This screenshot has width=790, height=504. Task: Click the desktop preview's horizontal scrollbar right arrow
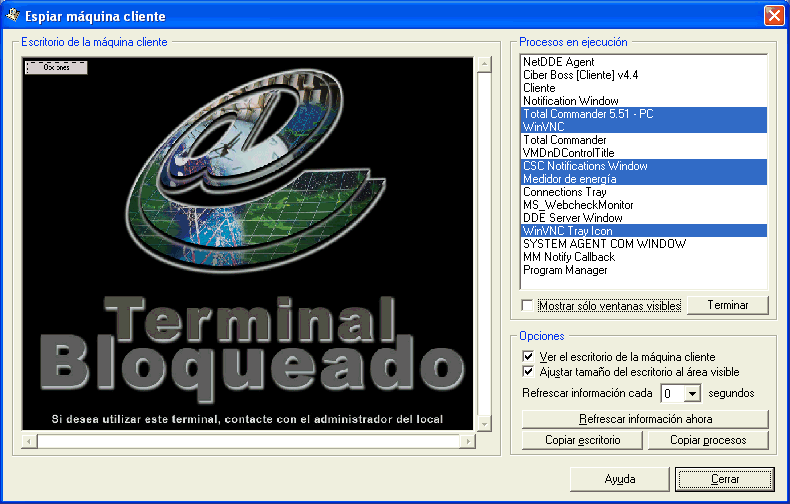(x=468, y=442)
